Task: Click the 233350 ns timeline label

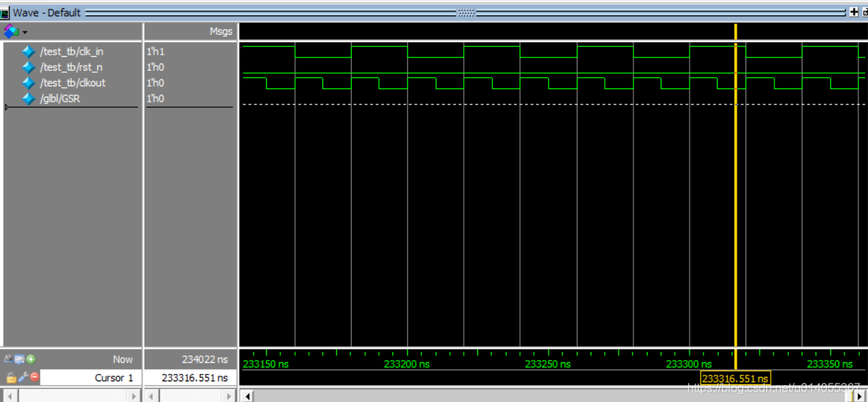Action: (x=830, y=364)
